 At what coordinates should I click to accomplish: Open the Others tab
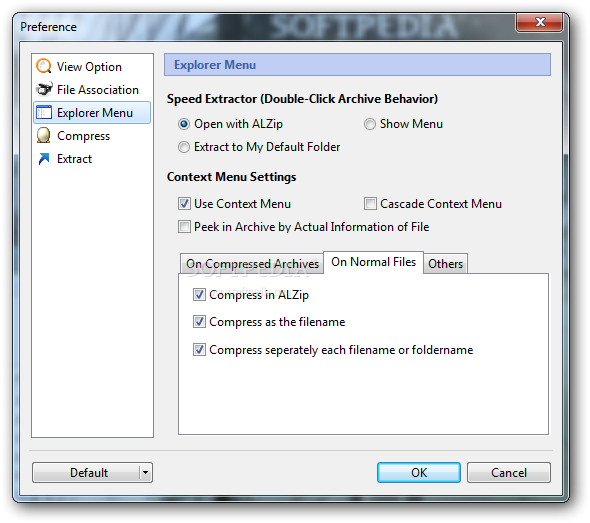pos(446,264)
